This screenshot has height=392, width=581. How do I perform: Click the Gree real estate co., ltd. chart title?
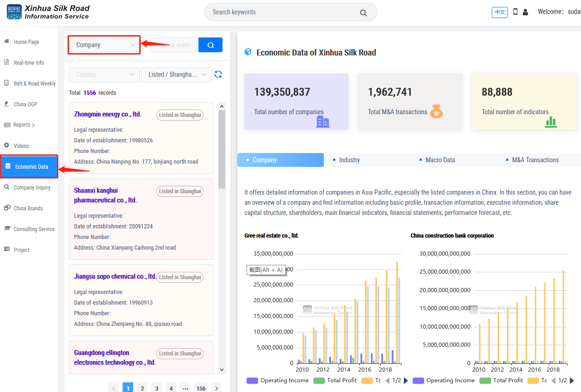tap(272, 236)
